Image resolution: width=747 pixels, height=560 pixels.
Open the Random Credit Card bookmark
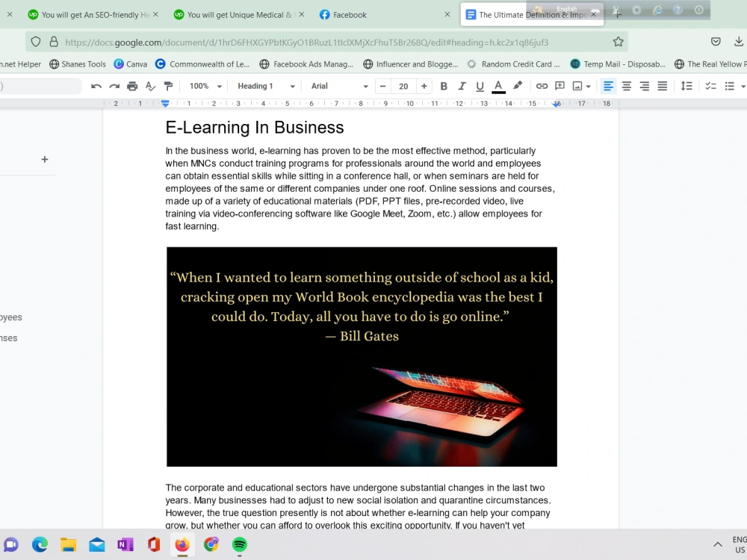click(x=514, y=64)
